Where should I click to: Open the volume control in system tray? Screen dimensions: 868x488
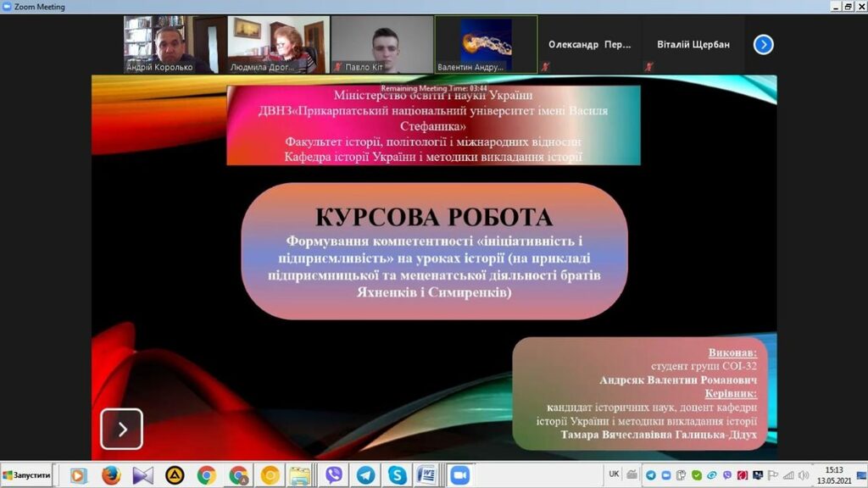[802, 475]
